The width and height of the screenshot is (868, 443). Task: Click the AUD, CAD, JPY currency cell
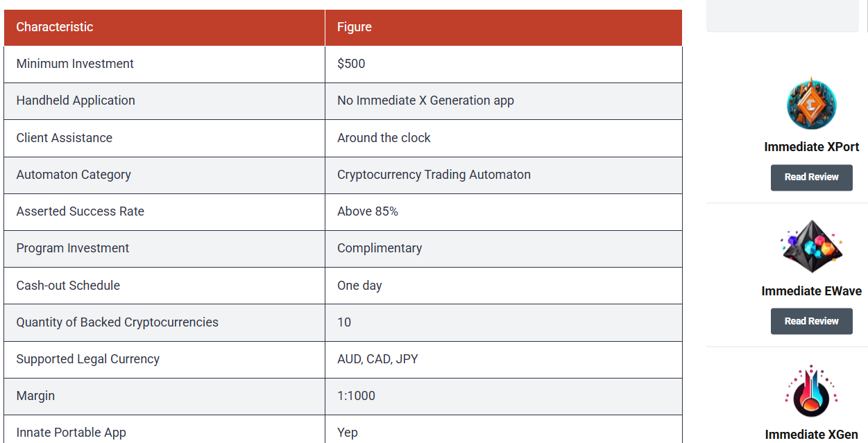click(504, 359)
